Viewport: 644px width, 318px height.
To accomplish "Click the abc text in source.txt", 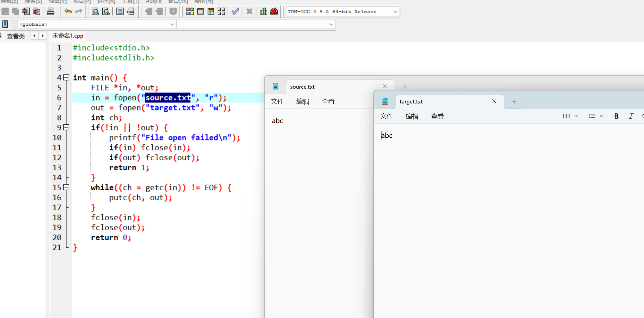I will 277,121.
